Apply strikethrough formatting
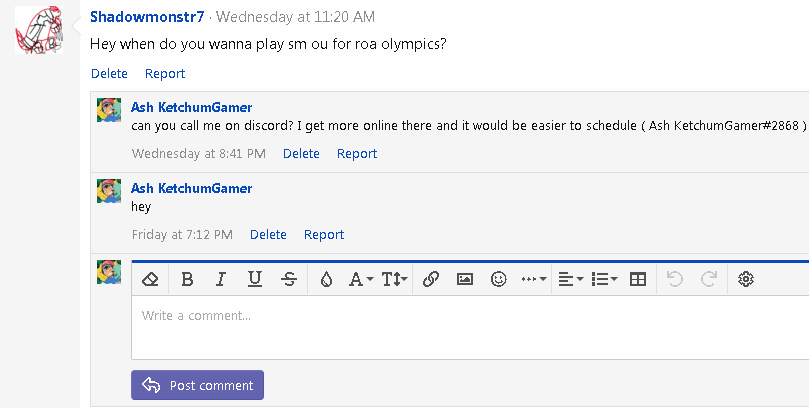 click(289, 280)
